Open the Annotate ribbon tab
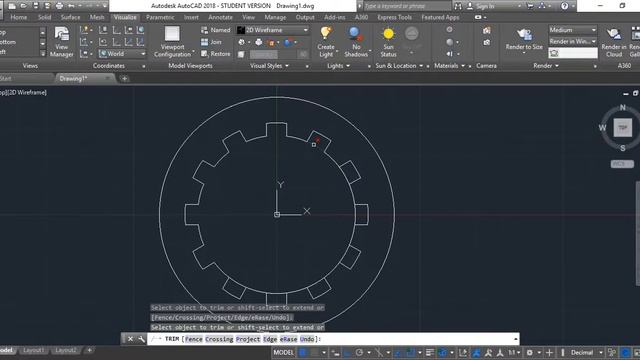640x360 pixels. click(x=220, y=17)
